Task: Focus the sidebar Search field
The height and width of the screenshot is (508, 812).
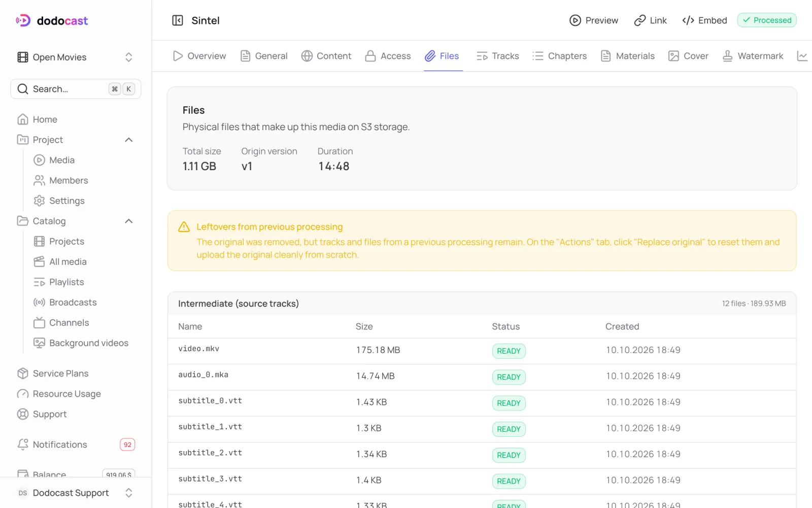Action: click(76, 89)
